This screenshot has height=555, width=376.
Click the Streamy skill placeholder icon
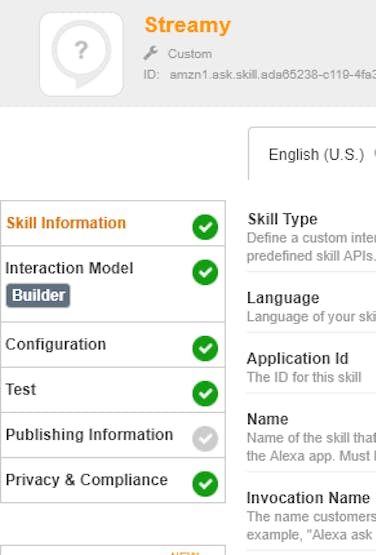(81, 54)
